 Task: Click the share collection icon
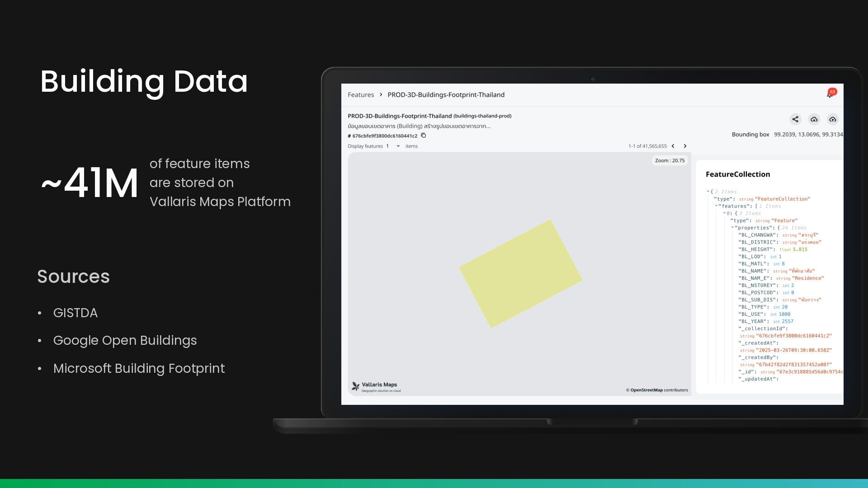[x=795, y=119]
